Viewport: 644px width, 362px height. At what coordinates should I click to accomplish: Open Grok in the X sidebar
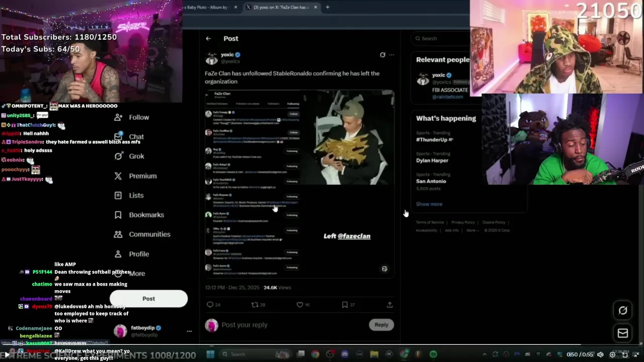coord(129,156)
